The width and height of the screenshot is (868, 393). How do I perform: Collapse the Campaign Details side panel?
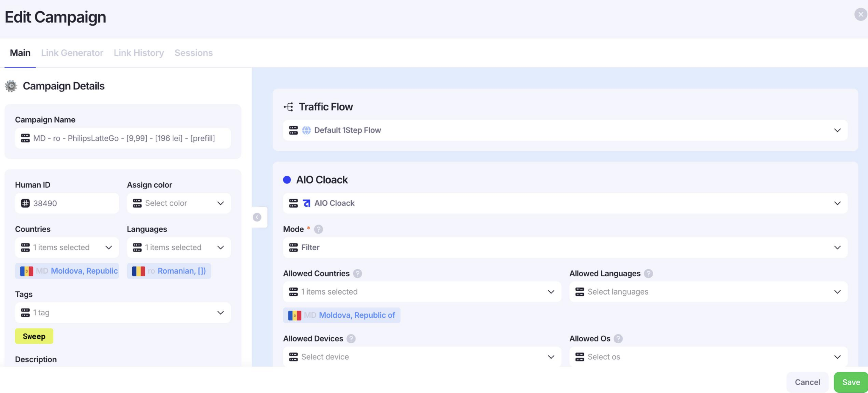pos(257,217)
